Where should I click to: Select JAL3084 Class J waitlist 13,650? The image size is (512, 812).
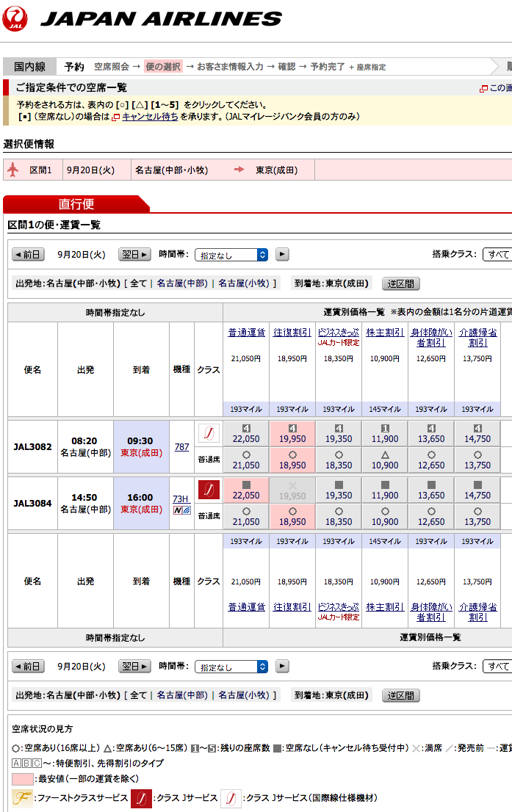point(431,490)
